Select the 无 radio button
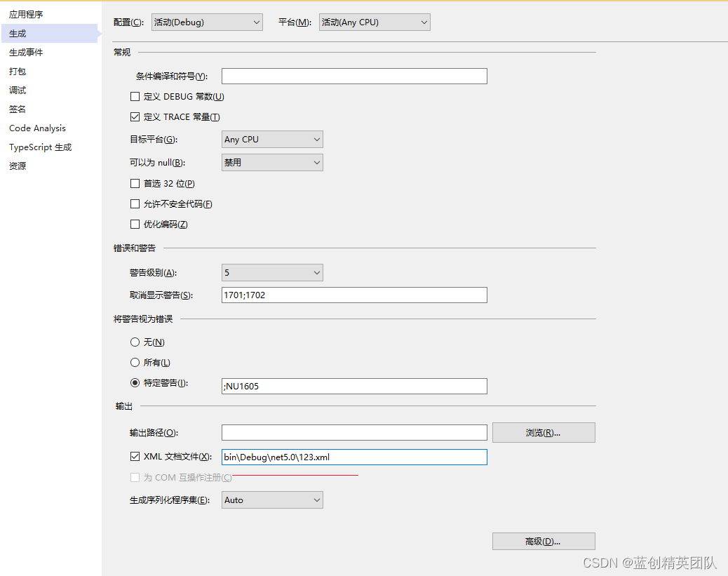This screenshot has height=576, width=728. tap(135, 342)
